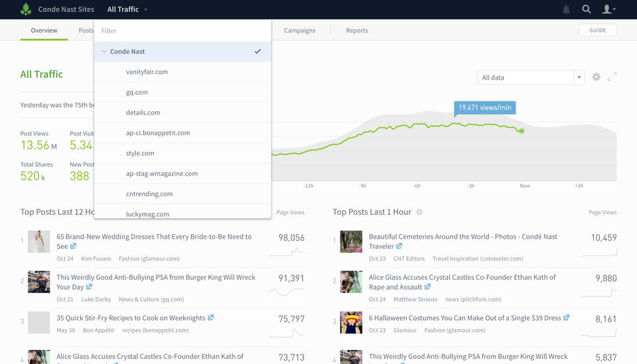Open 1-hour Alice Glass post thumbnail
This screenshot has height=364, width=637.
(x=351, y=282)
